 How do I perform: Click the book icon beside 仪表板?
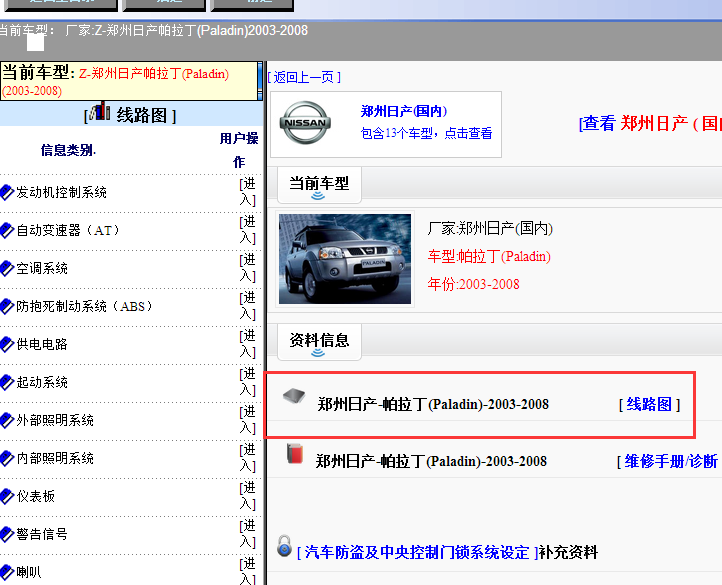point(7,496)
